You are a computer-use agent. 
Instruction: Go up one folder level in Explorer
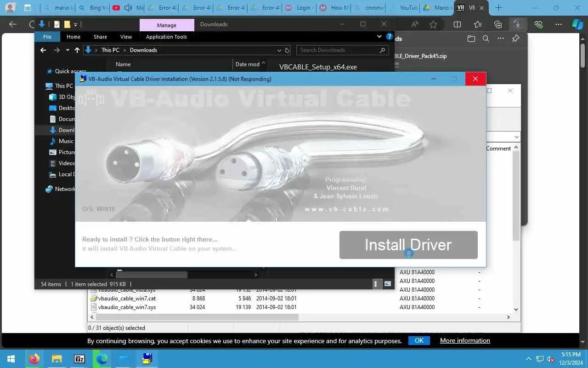point(77,50)
